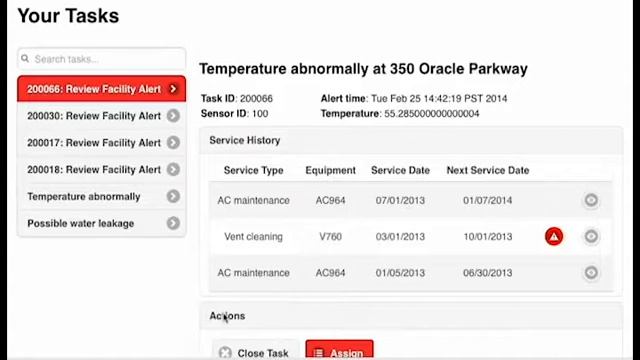Image resolution: width=640 pixels, height=360 pixels.
Task: Click the Actions panel header
Action: tap(411, 316)
